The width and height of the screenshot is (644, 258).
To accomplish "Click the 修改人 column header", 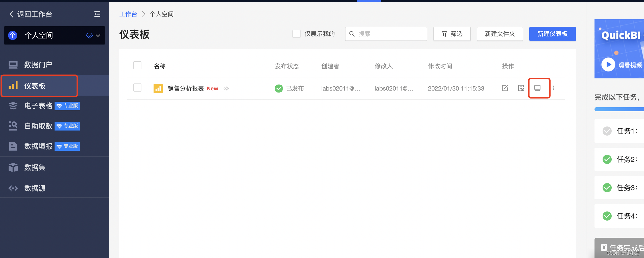I will pos(384,66).
